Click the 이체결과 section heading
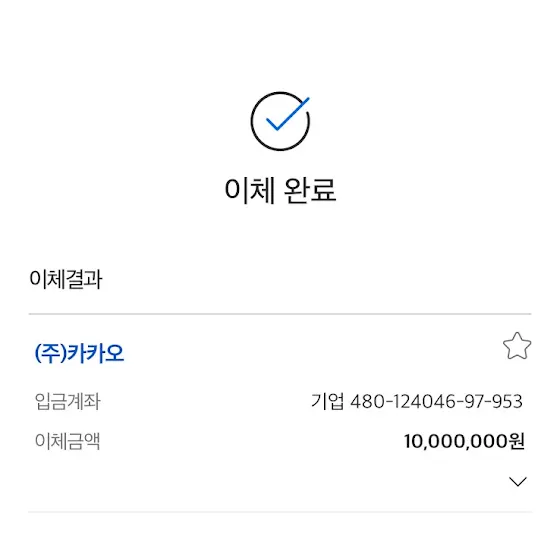The width and height of the screenshot is (560, 560). 66,279
